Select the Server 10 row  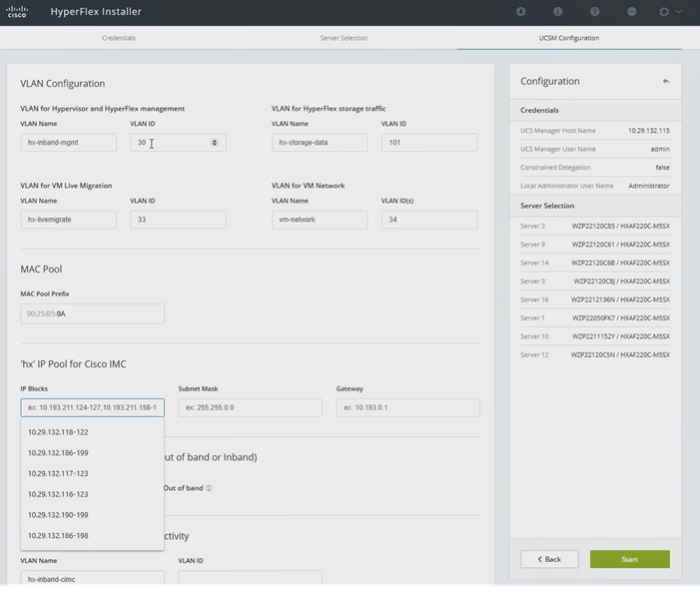[595, 336]
